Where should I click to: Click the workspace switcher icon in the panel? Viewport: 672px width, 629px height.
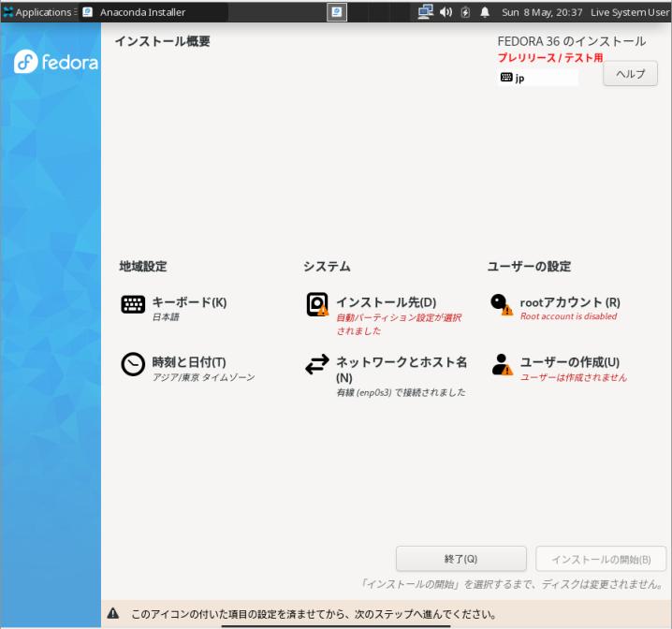coord(337,12)
